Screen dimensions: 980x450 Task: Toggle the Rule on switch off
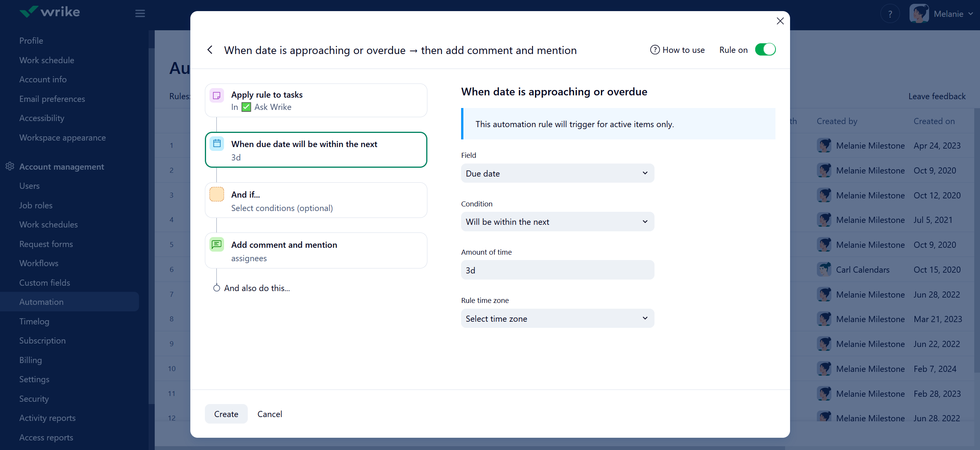(x=765, y=50)
